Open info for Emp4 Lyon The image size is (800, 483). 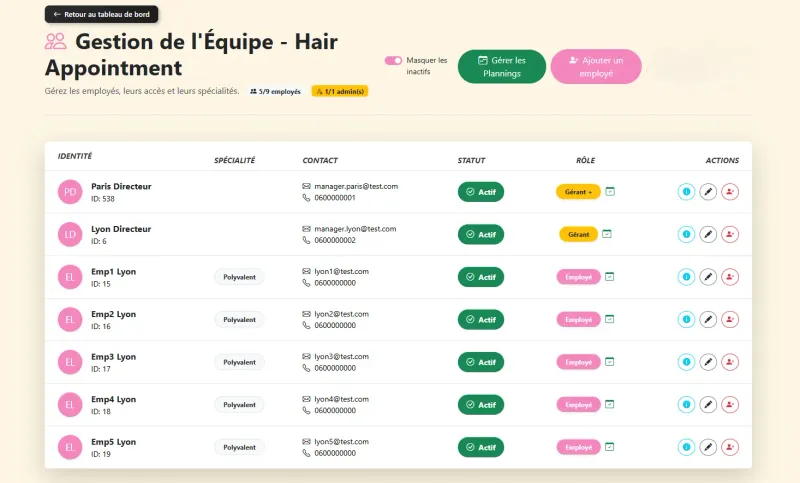coord(686,404)
